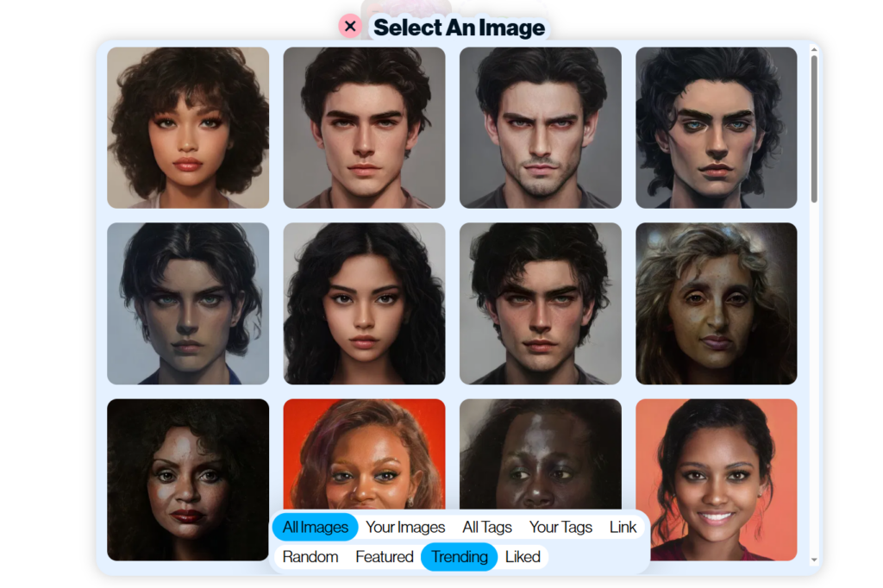The image size is (883, 588).
Task: Click the vertical scrollbar thumb
Action: tap(814, 129)
